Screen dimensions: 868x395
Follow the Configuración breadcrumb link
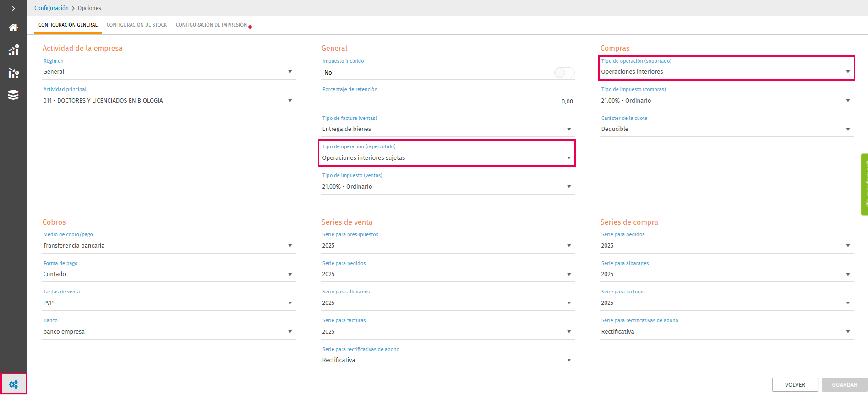51,8
